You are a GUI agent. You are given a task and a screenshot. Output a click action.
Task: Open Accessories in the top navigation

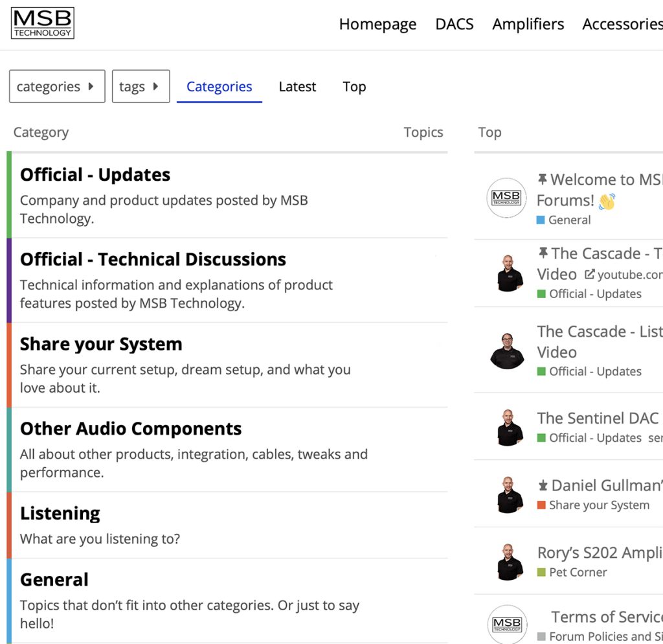[622, 24]
